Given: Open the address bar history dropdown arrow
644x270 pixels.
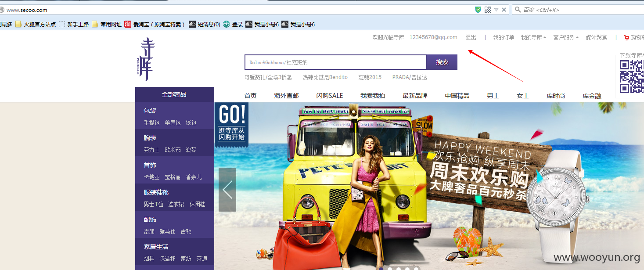Looking at the screenshot, I should [496, 10].
